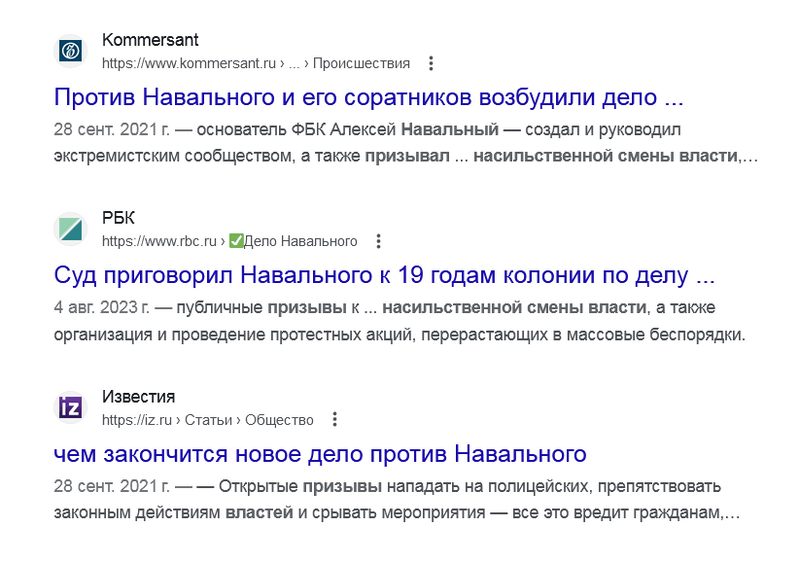The image size is (800, 566).
Task: Click the Kommersant result snippet text
Action: pyautogui.click(x=400, y=143)
